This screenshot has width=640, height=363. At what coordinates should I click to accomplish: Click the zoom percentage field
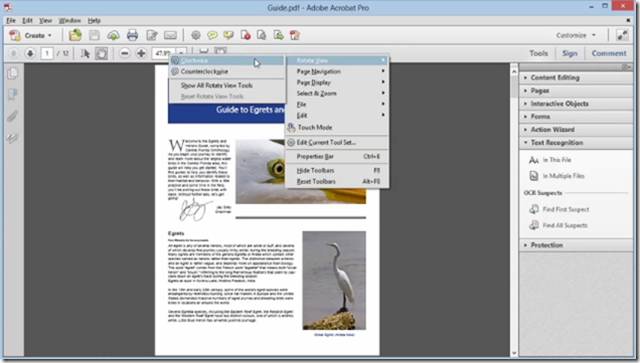point(163,53)
